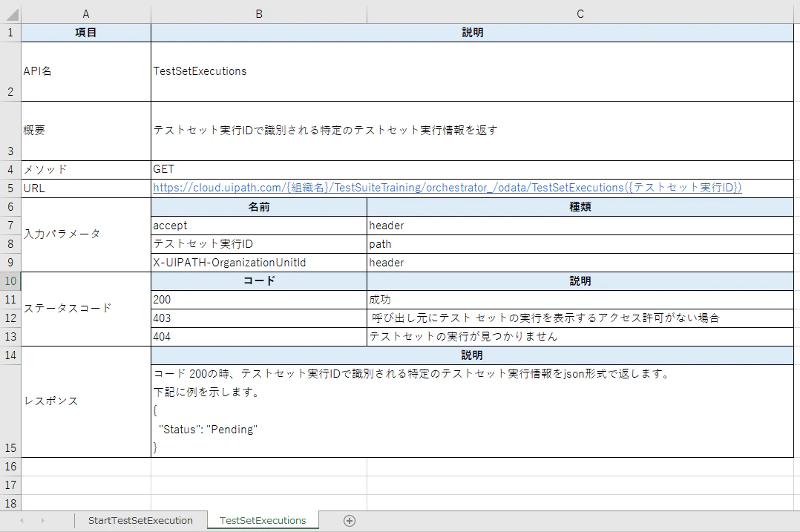This screenshot has width=800, height=532.
Task: Click the status code 404 cell
Action: coord(259,337)
